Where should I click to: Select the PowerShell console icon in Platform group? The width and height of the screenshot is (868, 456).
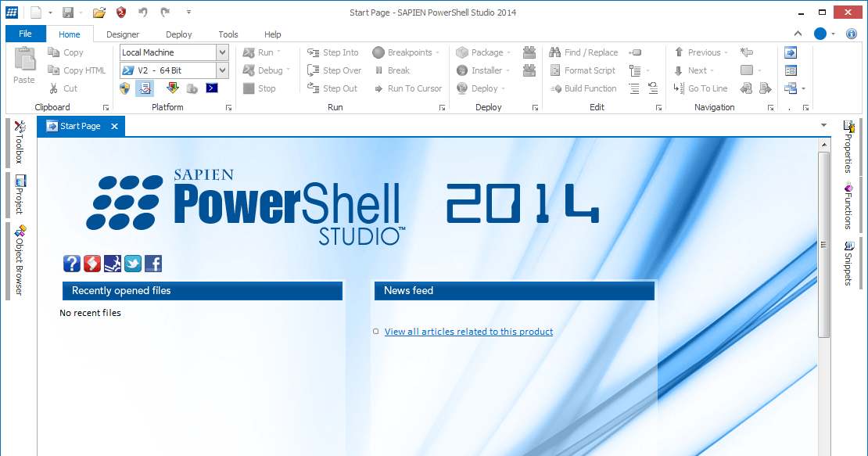click(x=211, y=88)
